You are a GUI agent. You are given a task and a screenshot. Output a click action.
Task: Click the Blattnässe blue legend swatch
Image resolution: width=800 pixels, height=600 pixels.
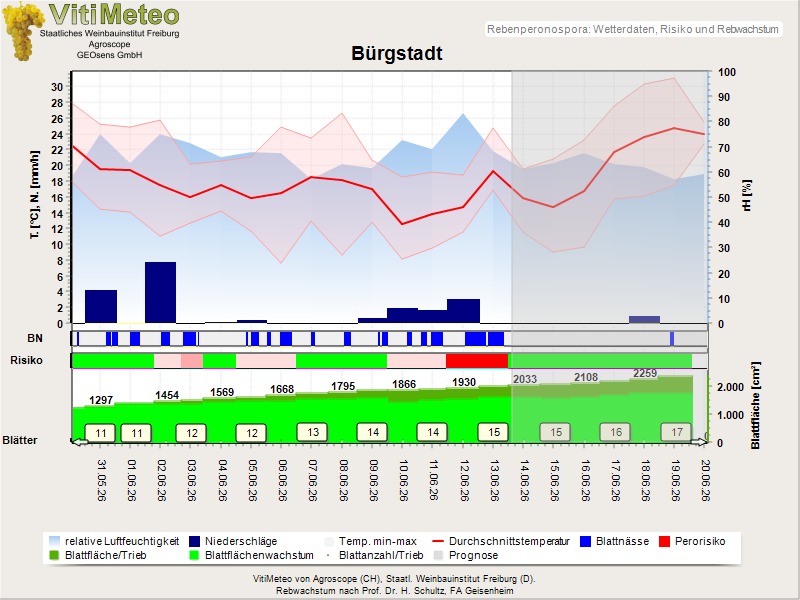click(585, 541)
